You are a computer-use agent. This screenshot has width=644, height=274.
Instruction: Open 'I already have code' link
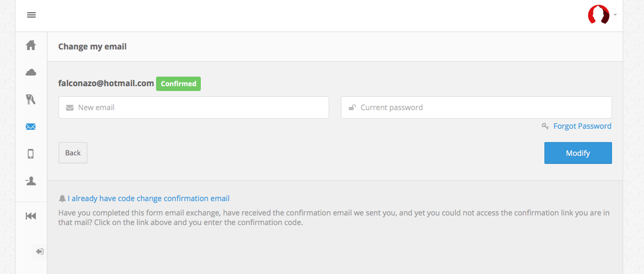click(148, 198)
